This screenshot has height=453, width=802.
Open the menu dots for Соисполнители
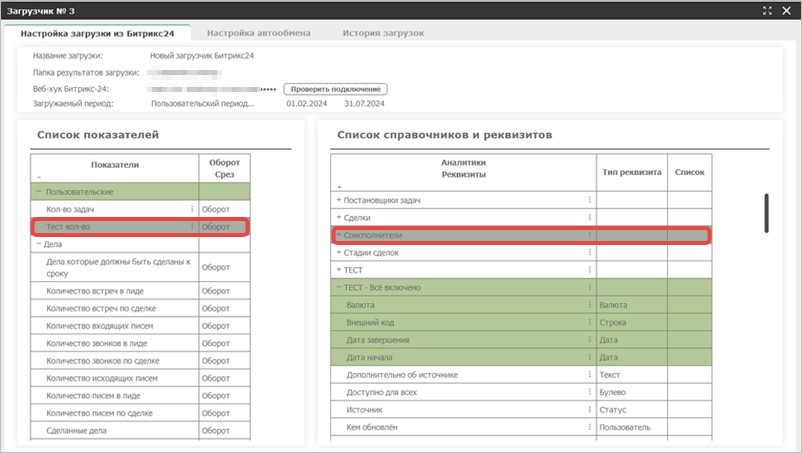coord(590,235)
